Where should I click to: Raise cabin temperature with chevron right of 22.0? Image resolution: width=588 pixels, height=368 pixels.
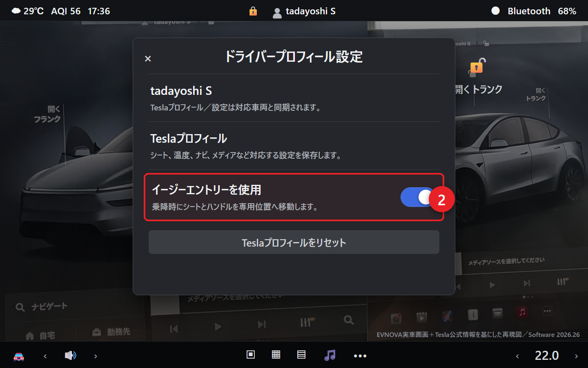pos(576,356)
